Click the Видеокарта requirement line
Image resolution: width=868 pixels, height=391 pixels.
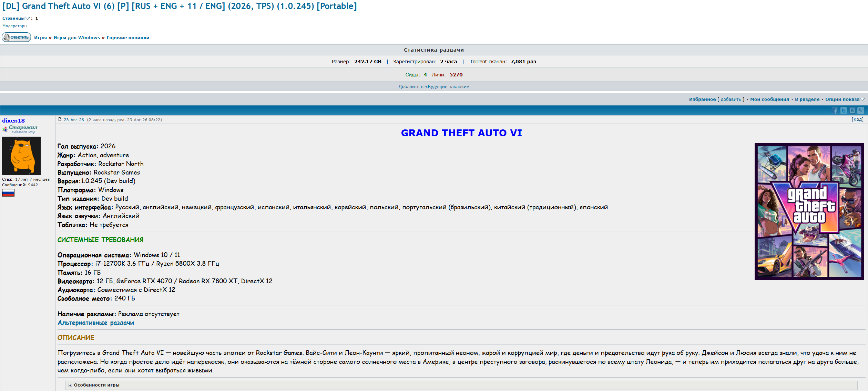pos(165,281)
